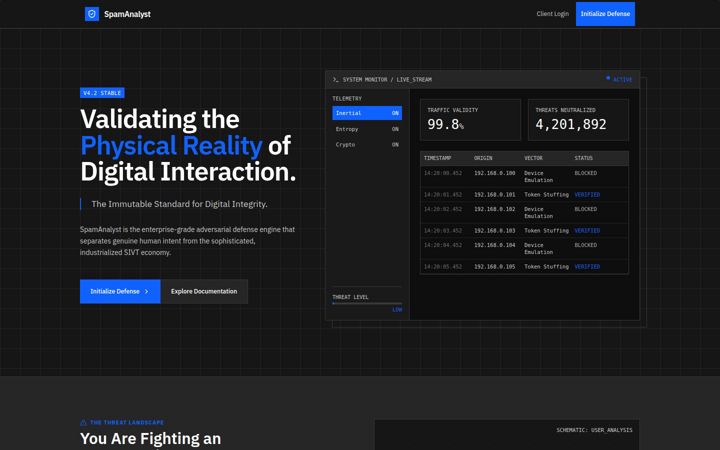Click the Threats Neutralized 4,201,892 value
Viewport: 720px width, 450px height.
tap(571, 124)
